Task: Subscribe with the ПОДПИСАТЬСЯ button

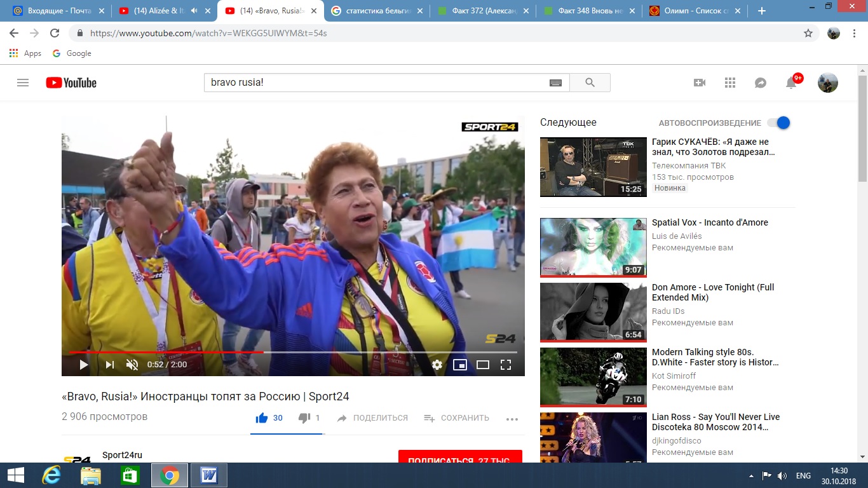Action: [460, 457]
